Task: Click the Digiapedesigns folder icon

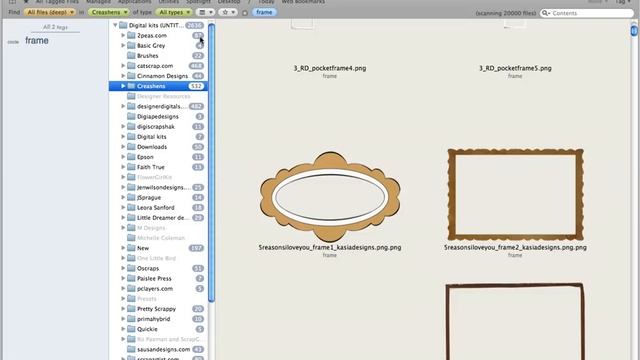Action: (131, 116)
